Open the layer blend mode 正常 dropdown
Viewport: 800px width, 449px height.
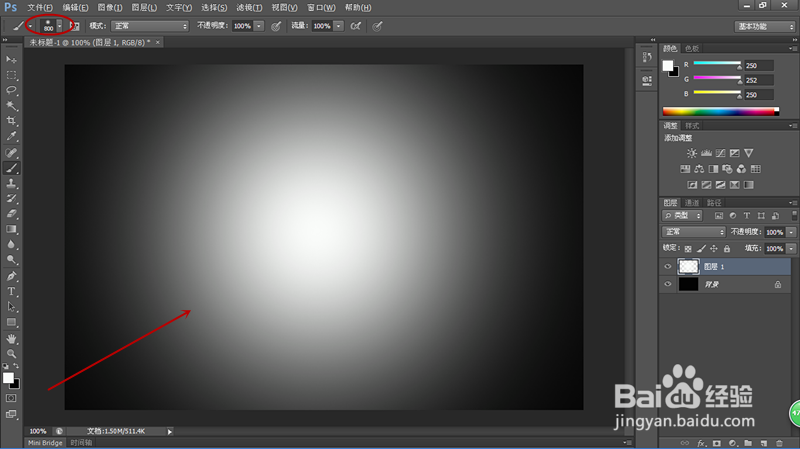(694, 232)
